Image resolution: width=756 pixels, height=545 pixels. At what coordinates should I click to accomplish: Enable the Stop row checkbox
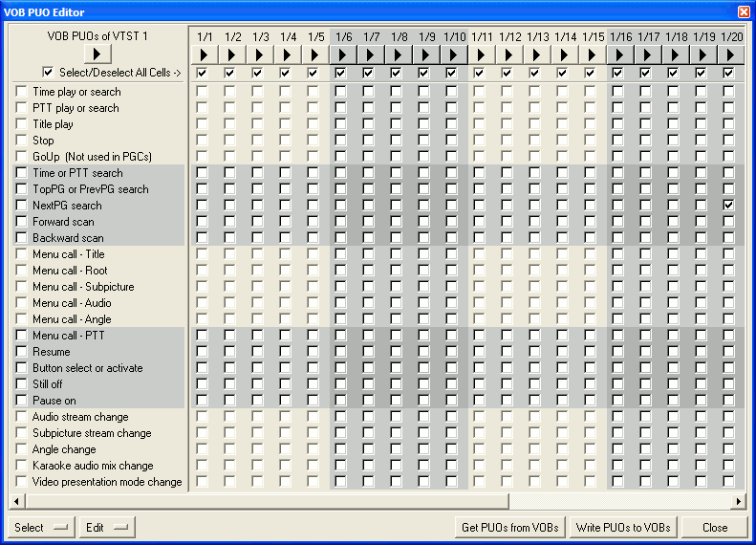(21, 141)
